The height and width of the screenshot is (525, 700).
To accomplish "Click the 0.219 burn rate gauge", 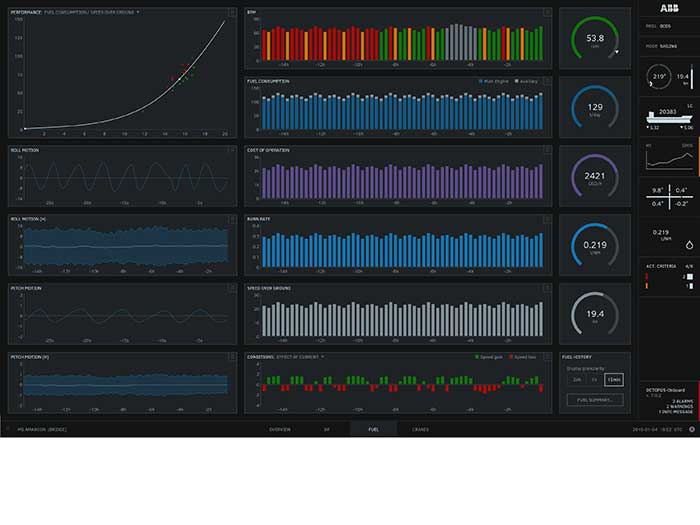I will [595, 245].
